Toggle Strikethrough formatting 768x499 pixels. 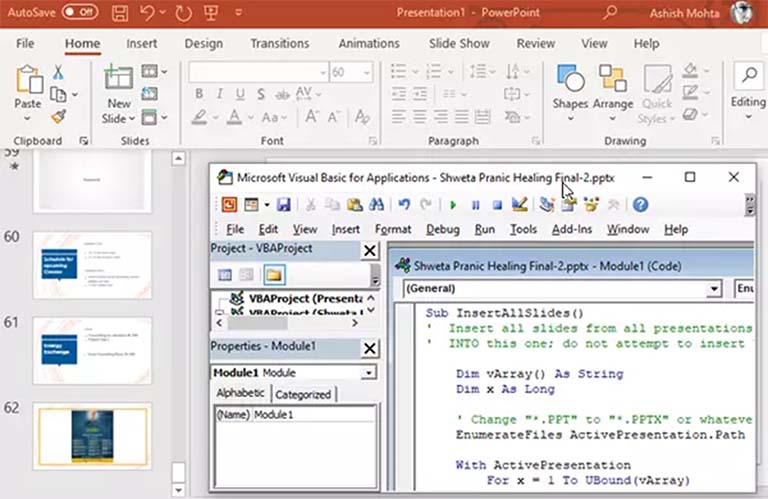point(282,94)
